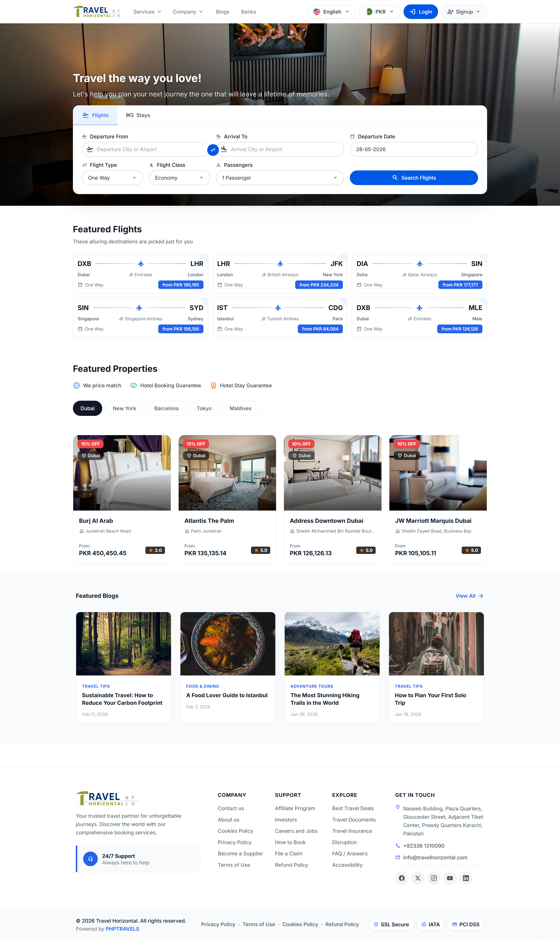Viewport: 560px width, 940px height.
Task: Open the Banks menu item
Action: pyautogui.click(x=248, y=12)
